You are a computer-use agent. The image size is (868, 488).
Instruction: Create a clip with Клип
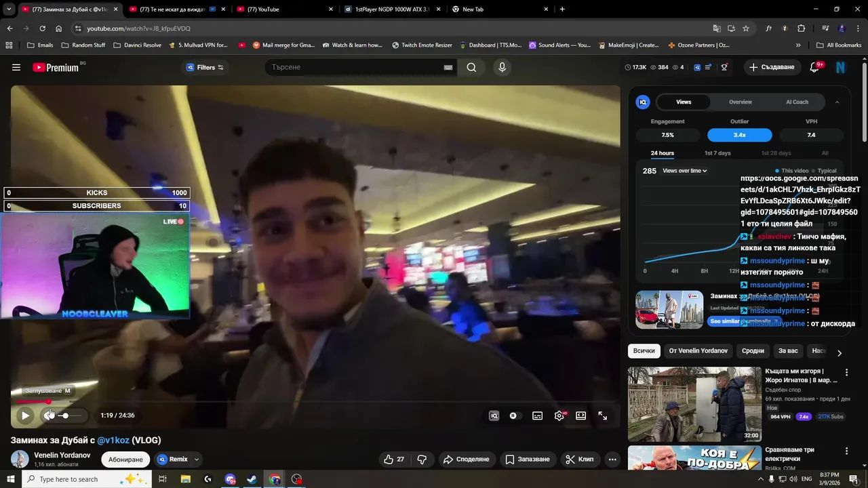pos(580,459)
